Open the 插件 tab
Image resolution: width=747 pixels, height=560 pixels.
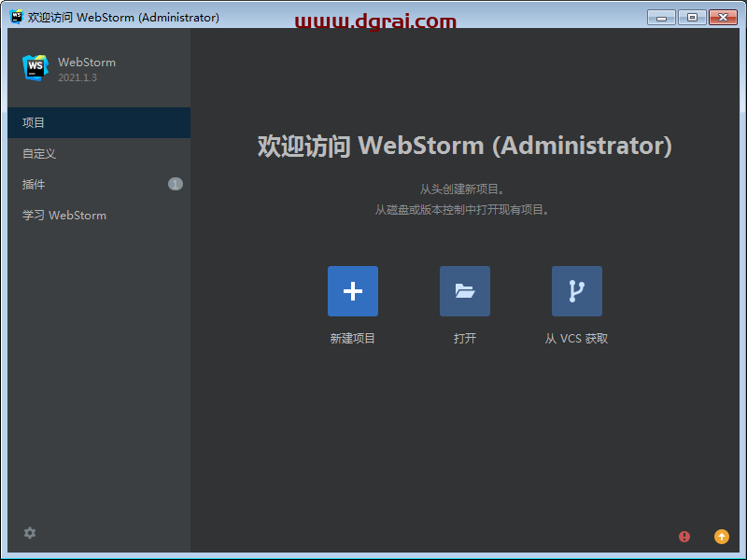[x=99, y=184]
